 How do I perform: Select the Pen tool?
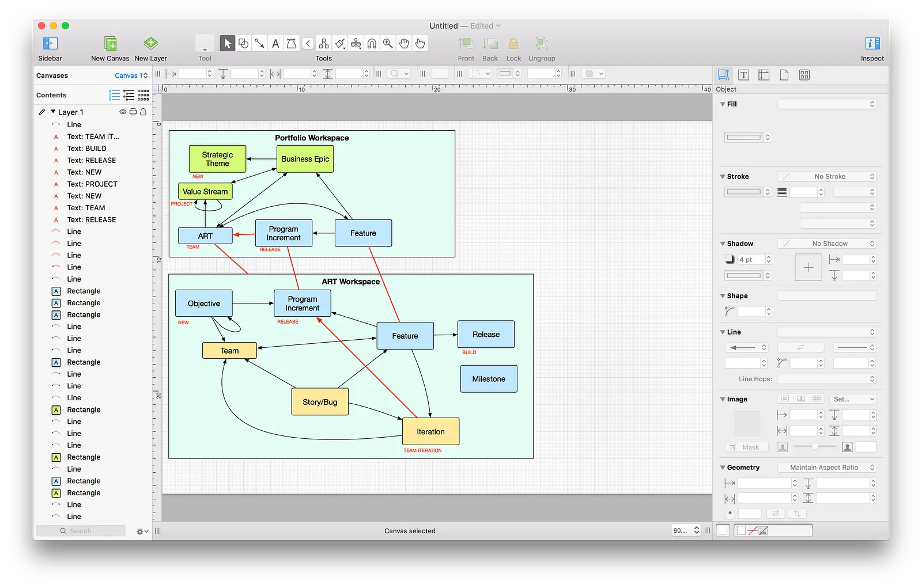(x=292, y=43)
